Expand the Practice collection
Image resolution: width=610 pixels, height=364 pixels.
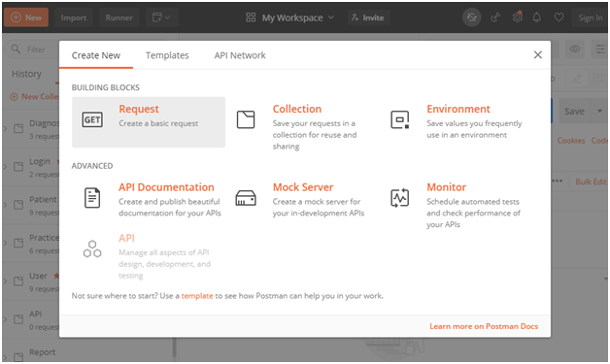(x=5, y=243)
